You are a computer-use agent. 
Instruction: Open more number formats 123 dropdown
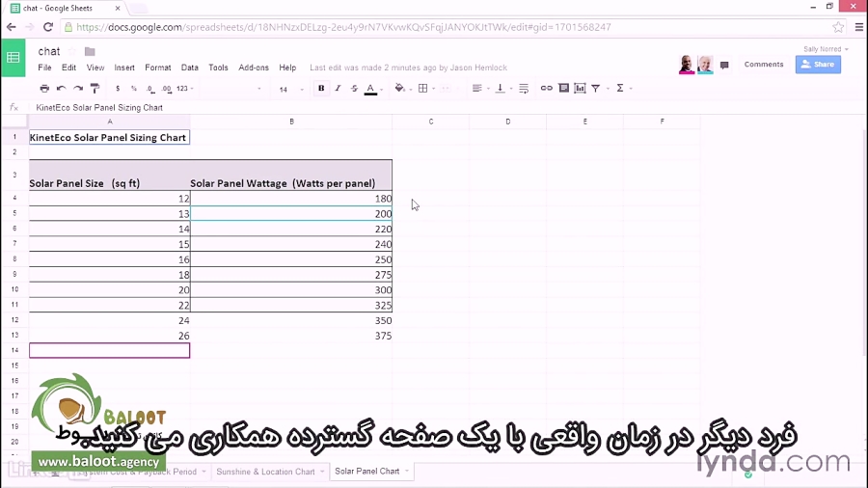coord(185,89)
